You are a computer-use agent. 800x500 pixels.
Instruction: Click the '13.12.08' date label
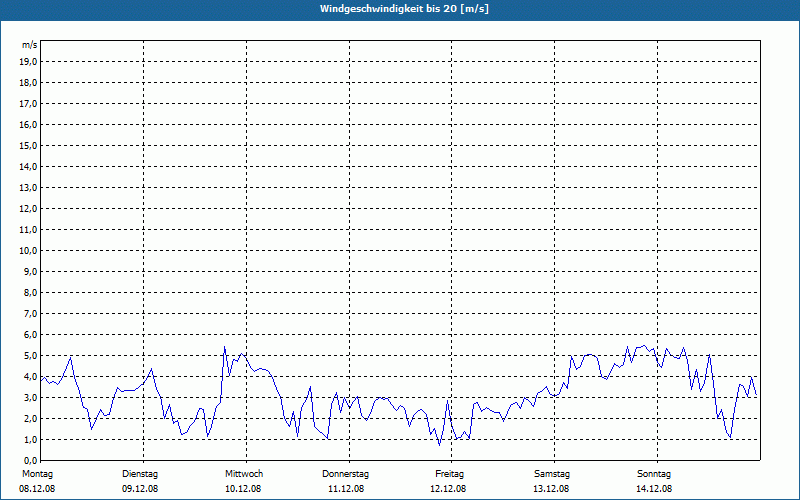[551, 489]
